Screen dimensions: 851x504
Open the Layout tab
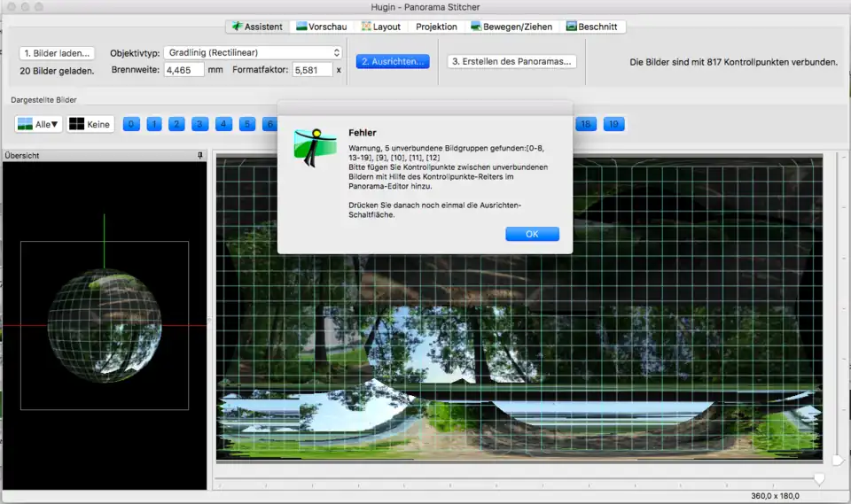click(379, 27)
